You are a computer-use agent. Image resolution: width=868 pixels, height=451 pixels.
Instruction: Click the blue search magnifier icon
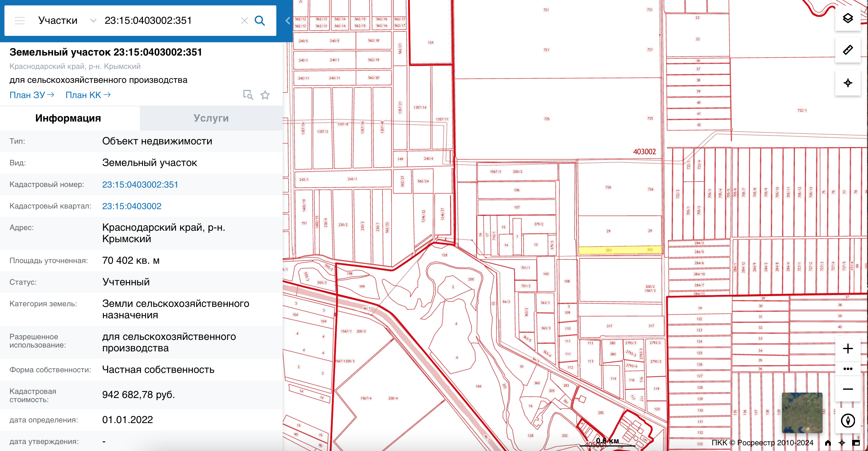point(259,21)
